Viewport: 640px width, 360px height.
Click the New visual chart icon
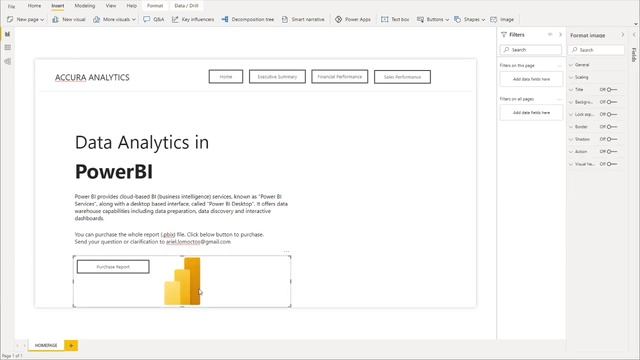point(56,19)
